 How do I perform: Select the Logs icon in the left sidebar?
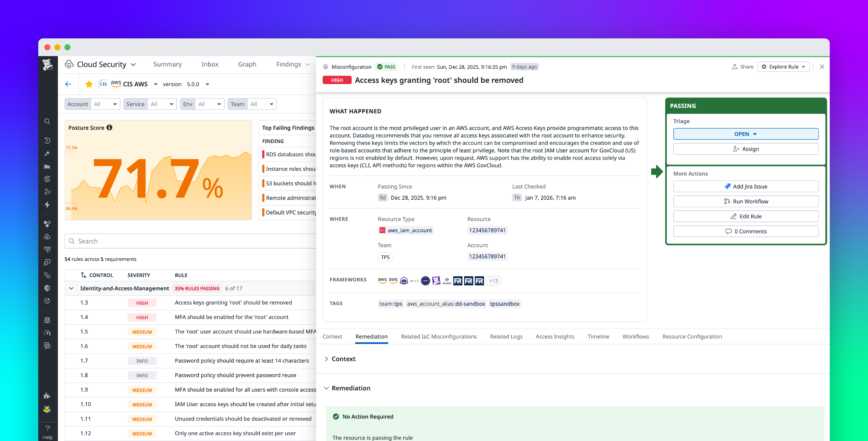coord(47,249)
